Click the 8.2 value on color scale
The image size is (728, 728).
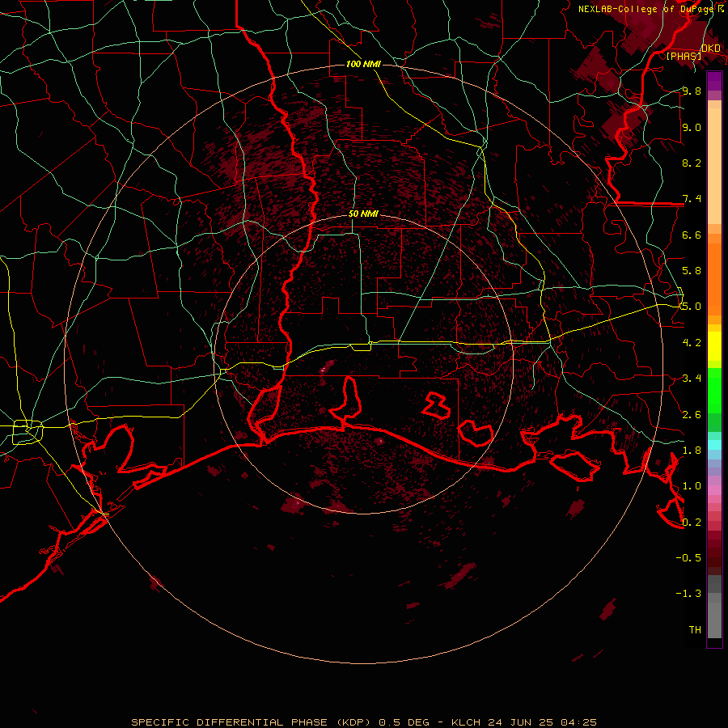pos(692,163)
